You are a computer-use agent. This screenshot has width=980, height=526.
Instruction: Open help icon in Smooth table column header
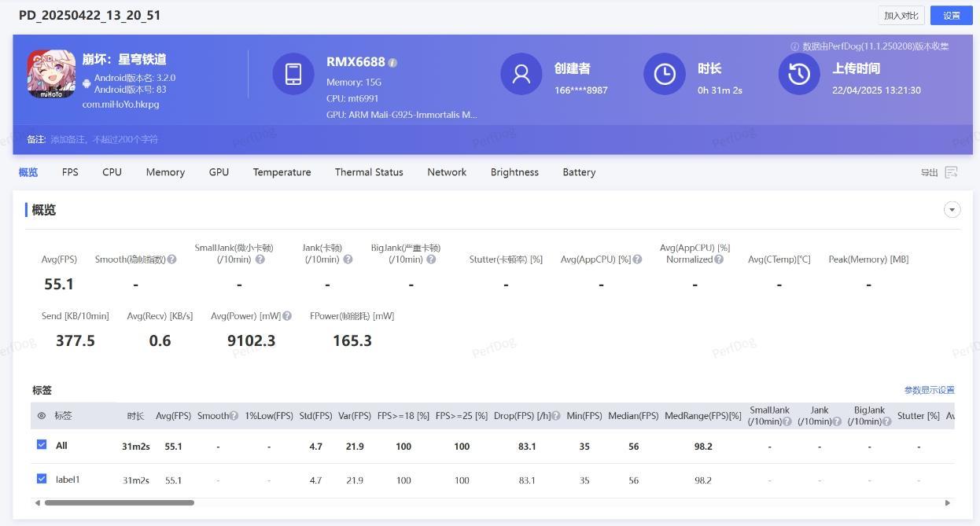click(234, 416)
